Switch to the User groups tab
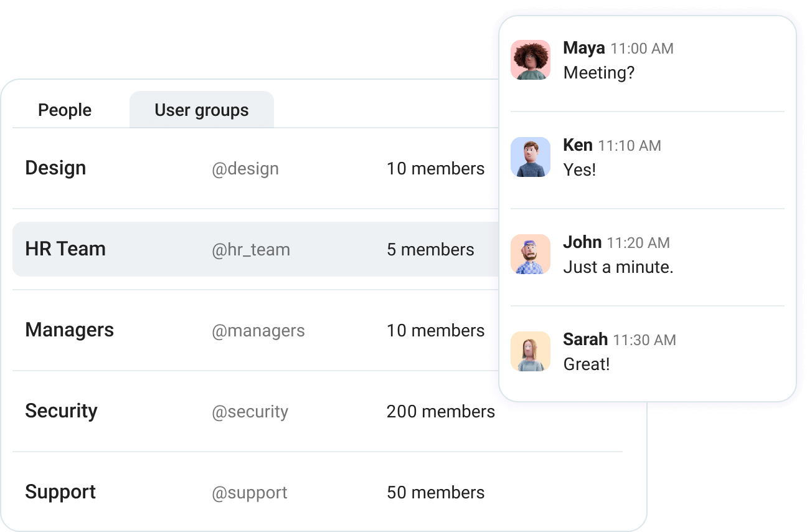This screenshot has width=812, height=532. (201, 110)
